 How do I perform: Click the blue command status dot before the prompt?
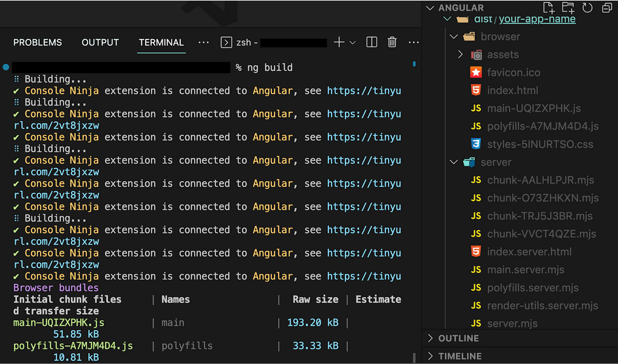coord(5,67)
